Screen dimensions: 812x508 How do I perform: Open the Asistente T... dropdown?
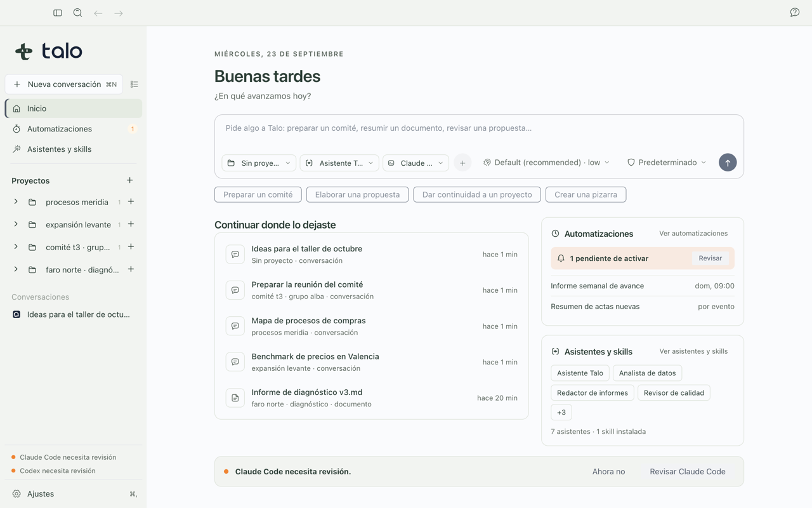click(339, 163)
